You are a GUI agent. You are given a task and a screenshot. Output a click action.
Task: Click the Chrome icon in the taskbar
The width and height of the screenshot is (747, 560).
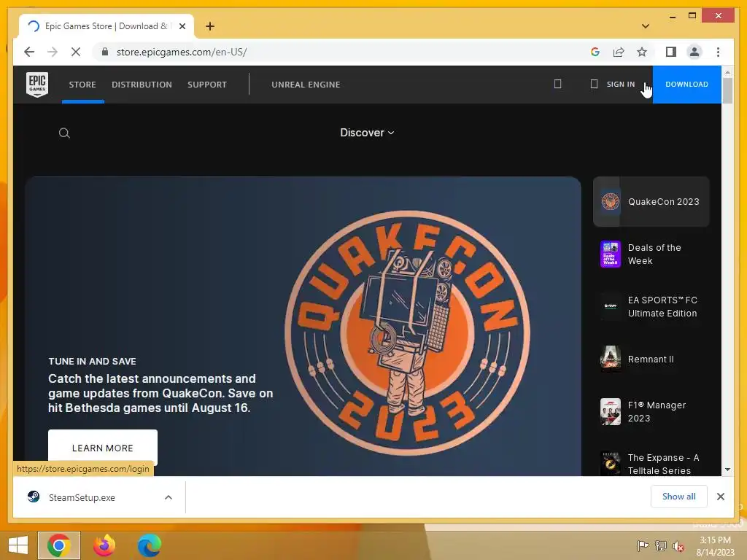click(x=59, y=545)
